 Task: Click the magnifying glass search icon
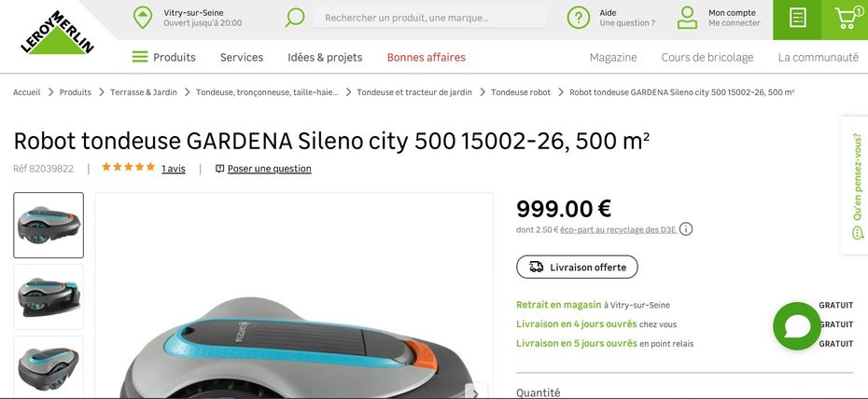pos(295,18)
